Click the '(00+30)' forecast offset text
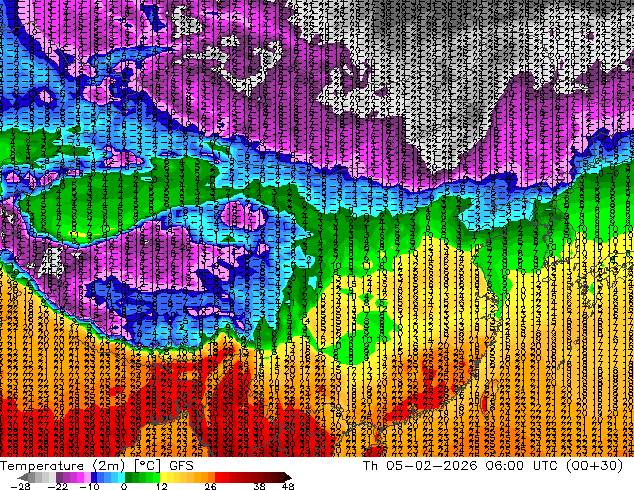Screen dimensions: 634x490 (x=594, y=466)
